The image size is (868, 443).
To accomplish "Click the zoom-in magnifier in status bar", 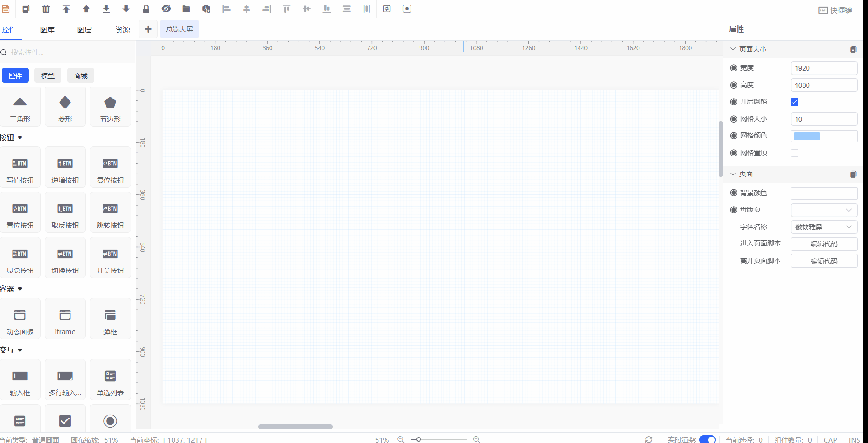I will pos(476,439).
